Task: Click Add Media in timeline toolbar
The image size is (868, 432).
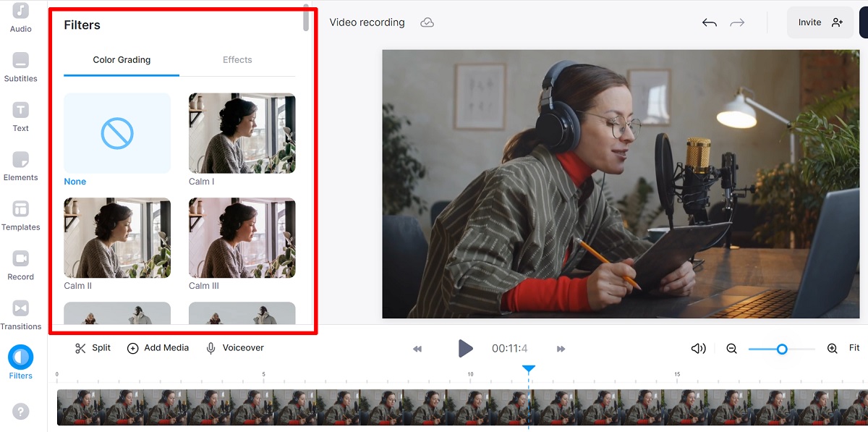Action: [x=158, y=348]
